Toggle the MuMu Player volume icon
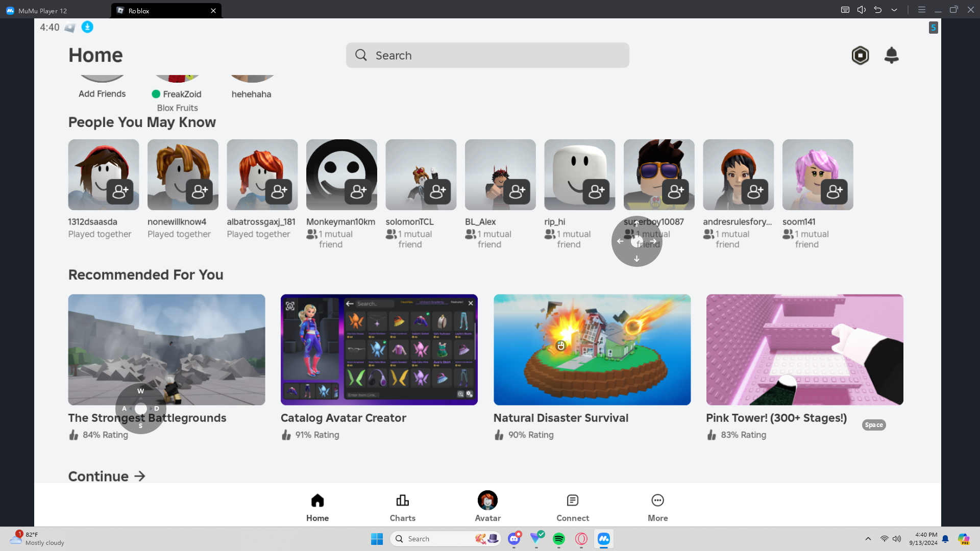 pos(862,10)
